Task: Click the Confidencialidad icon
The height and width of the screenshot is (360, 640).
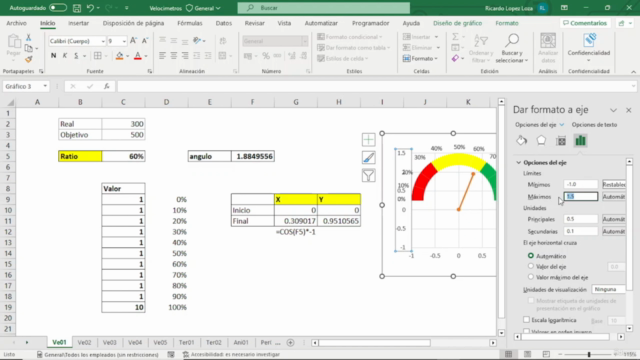Action: pyautogui.click(x=589, y=49)
